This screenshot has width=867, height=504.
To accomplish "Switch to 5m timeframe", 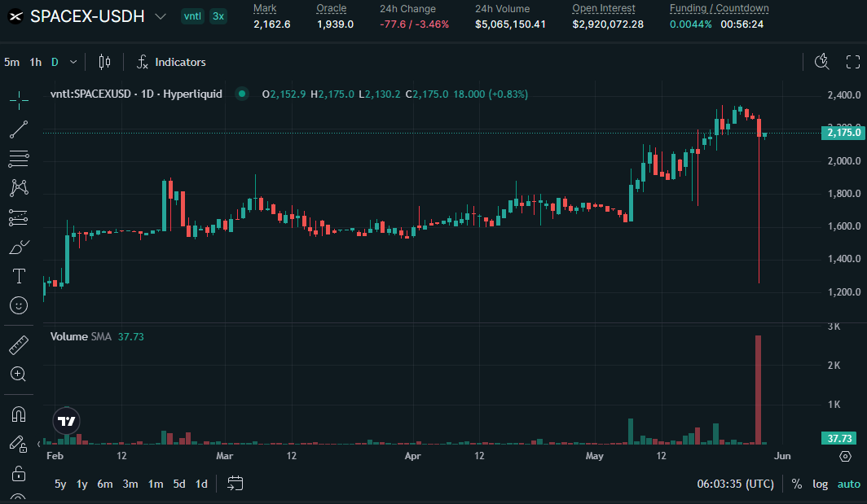I will [11, 62].
